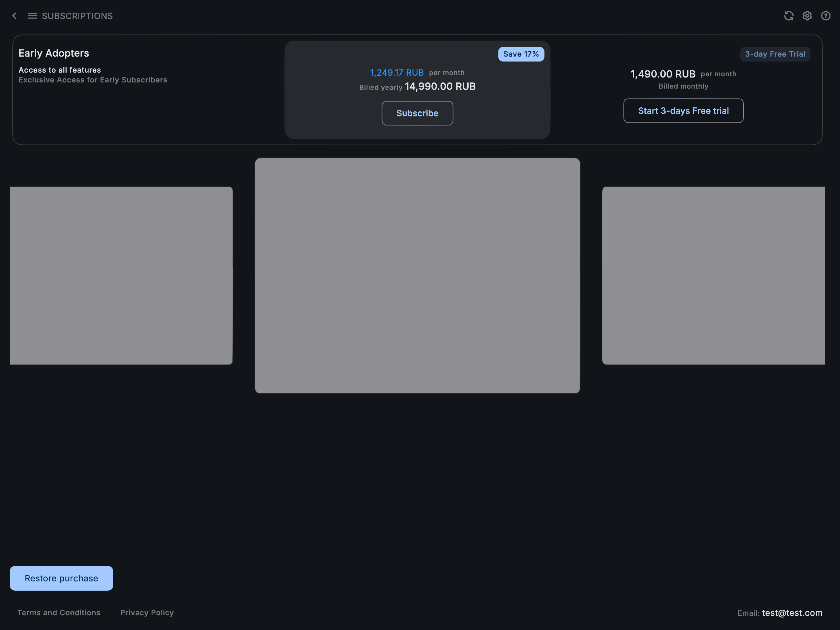
Task: Select the center preview thumbnail
Action: coord(417,276)
